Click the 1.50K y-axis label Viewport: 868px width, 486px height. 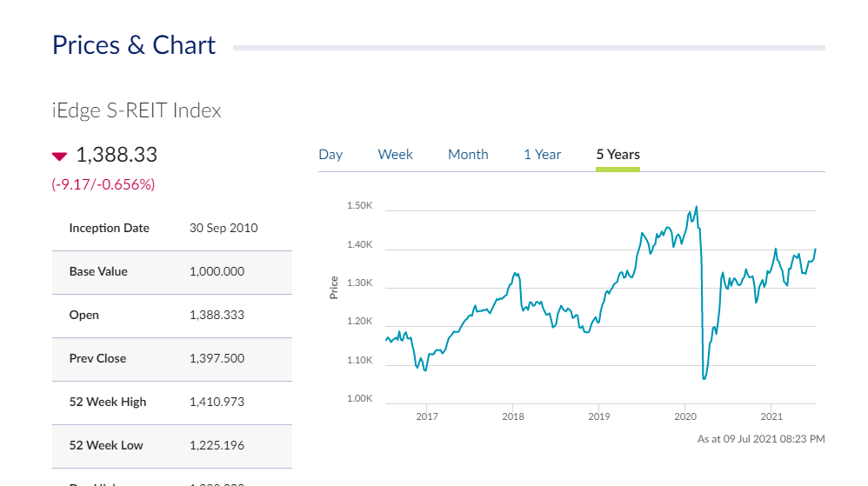click(360, 205)
